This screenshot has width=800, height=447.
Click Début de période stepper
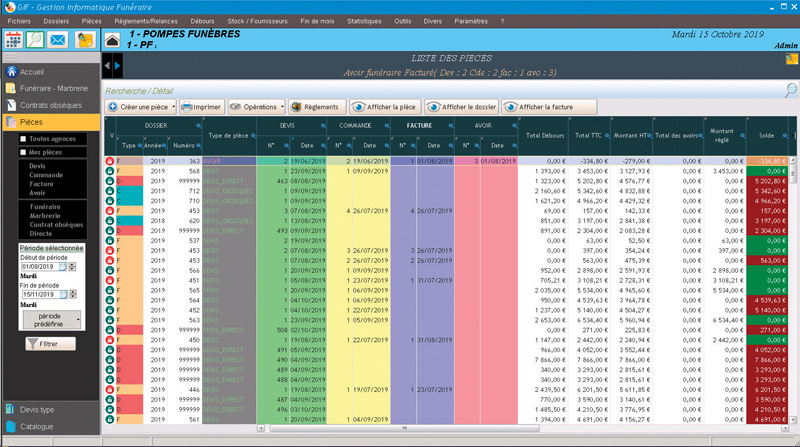(72, 266)
